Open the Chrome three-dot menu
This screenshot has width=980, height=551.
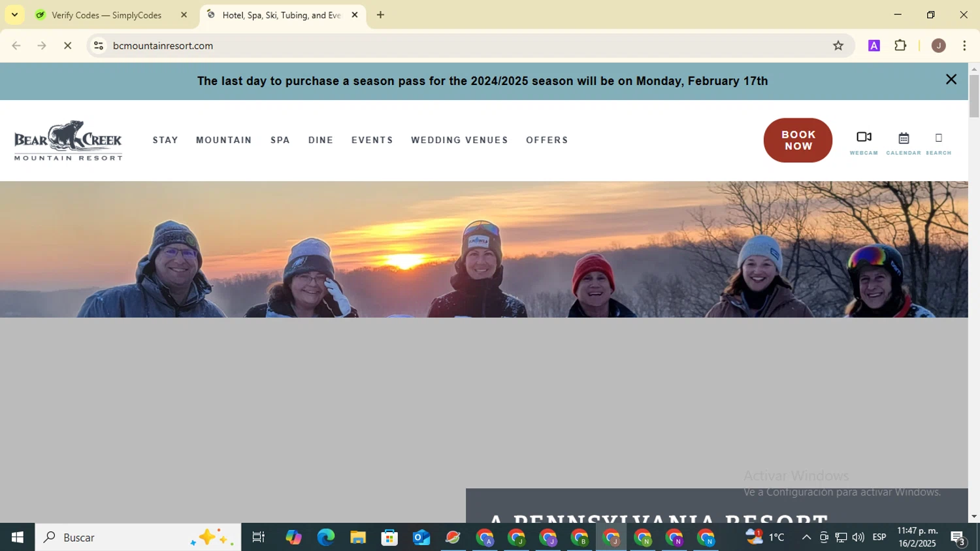[x=964, y=46]
